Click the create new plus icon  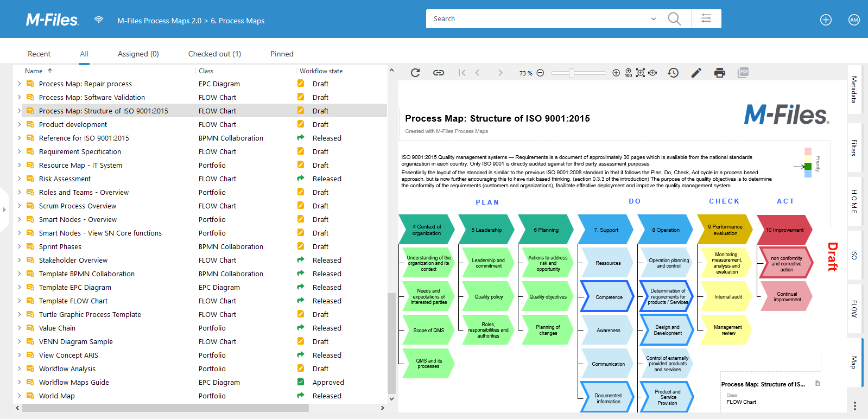[826, 20]
